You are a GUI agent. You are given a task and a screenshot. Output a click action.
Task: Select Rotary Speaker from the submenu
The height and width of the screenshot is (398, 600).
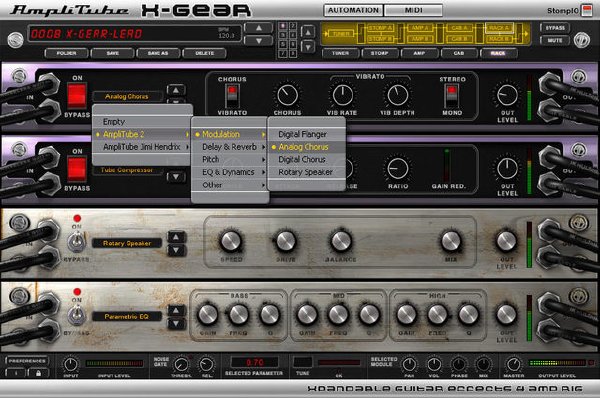point(307,172)
